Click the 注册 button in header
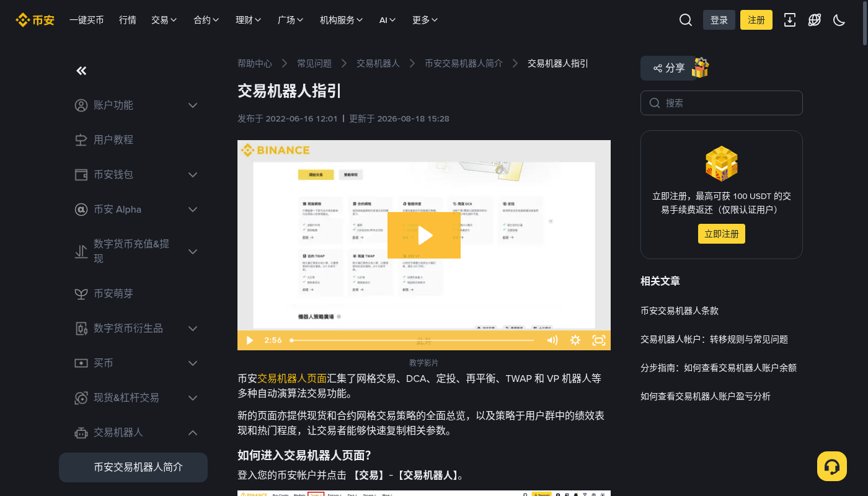The width and height of the screenshot is (868, 496). [756, 20]
